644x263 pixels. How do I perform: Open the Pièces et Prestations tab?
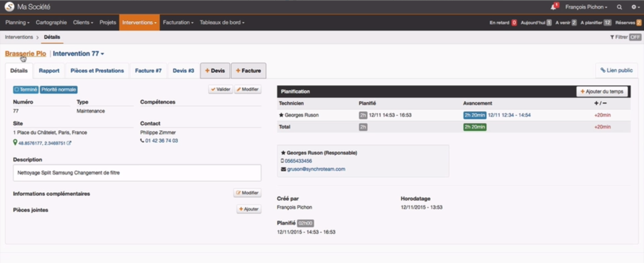click(x=97, y=71)
